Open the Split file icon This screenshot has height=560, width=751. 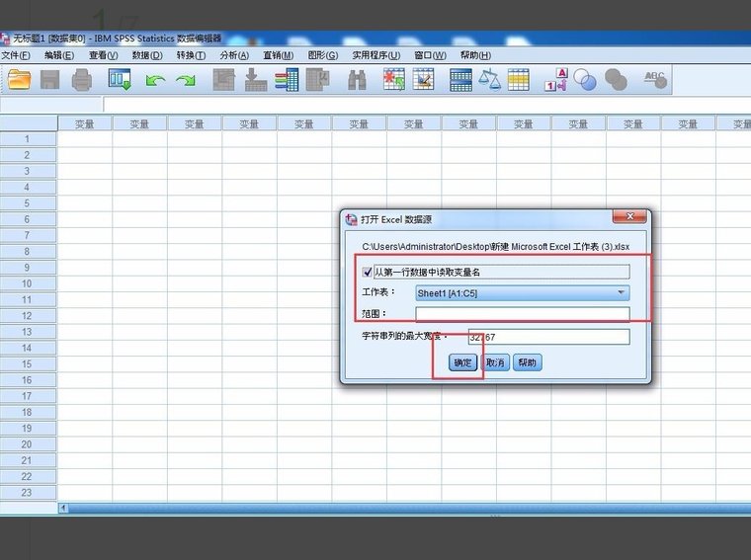coord(460,80)
